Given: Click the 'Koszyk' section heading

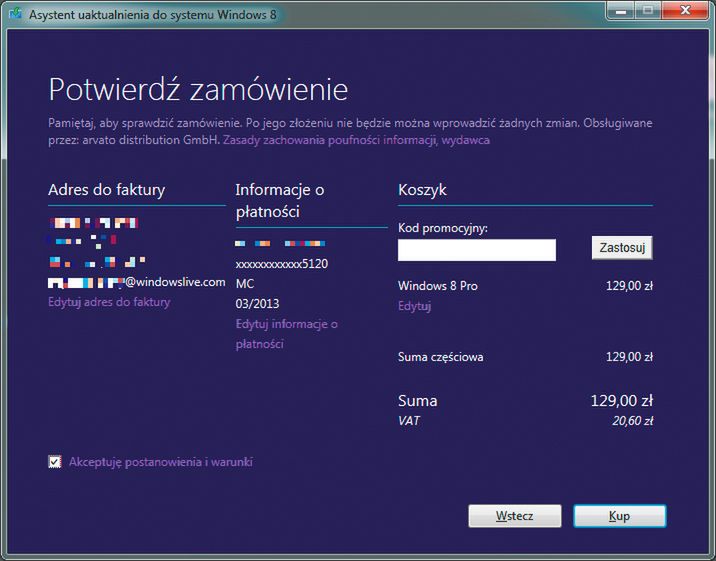Looking at the screenshot, I should (422, 190).
